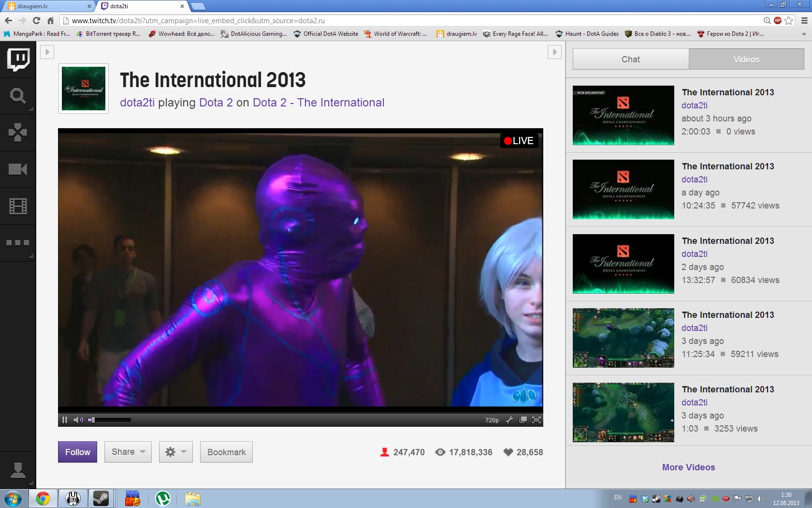The image size is (812, 508).
Task: Click the system tray volume icon
Action: [x=761, y=499]
